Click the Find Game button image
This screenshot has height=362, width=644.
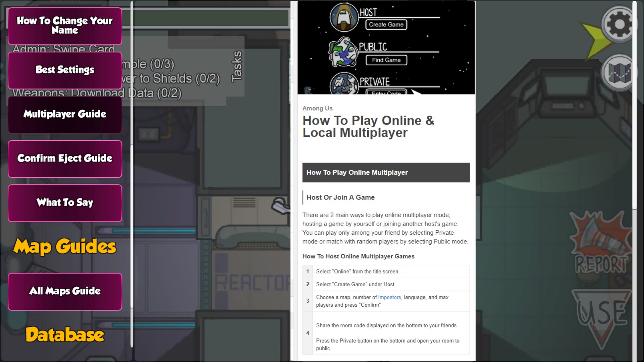[386, 60]
